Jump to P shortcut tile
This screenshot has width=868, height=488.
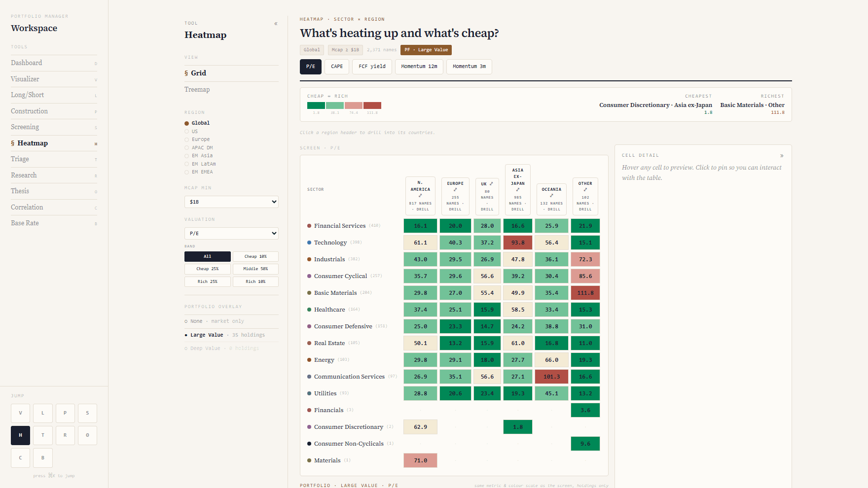pyautogui.click(x=65, y=413)
